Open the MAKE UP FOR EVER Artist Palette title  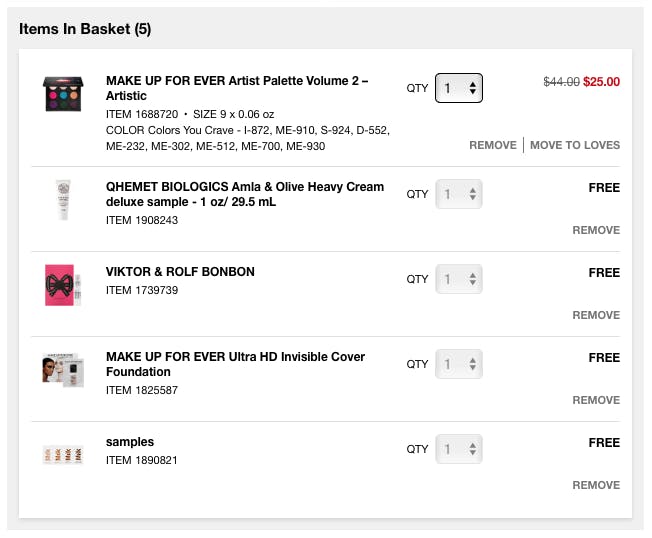(237, 88)
